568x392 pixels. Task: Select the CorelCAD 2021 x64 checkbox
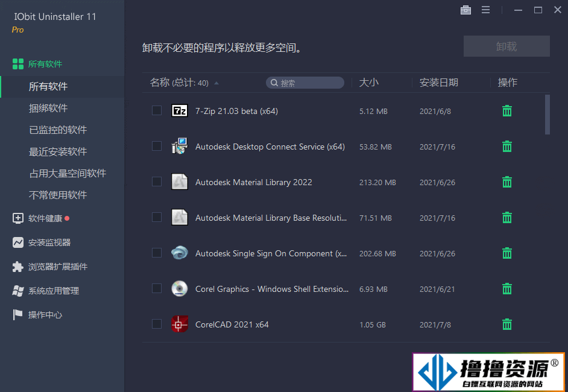[x=157, y=324]
